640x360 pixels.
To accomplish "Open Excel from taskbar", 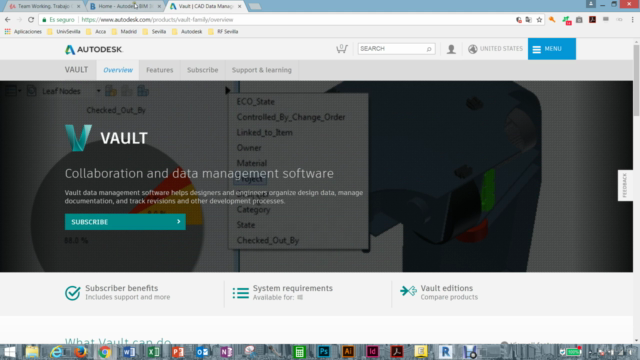I will [153, 352].
